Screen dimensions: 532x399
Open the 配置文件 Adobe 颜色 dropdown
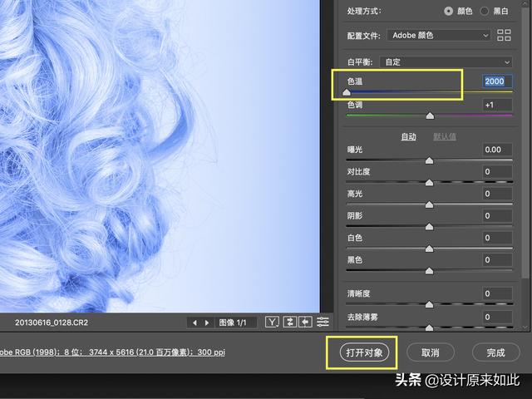tap(439, 35)
